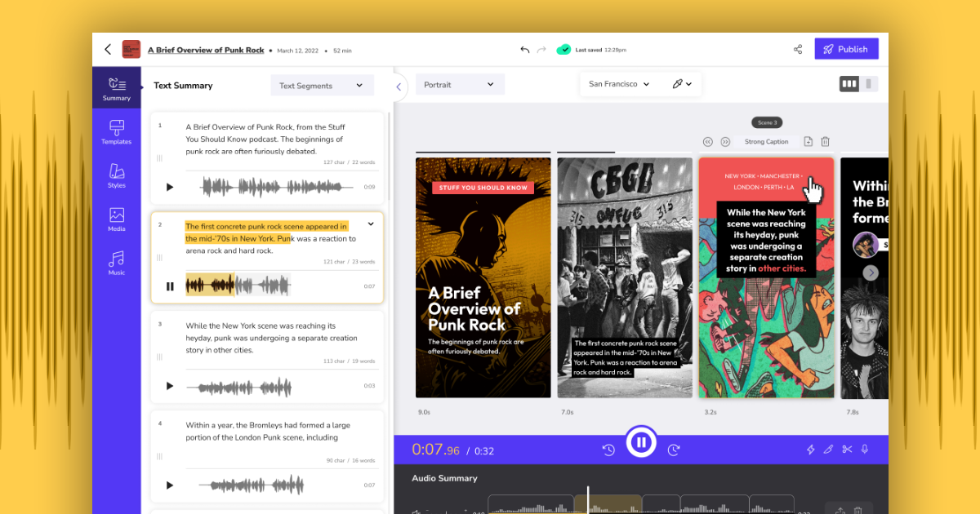Open the A Brief Overview of Punk Rock title
The image size is (980, 514).
[x=206, y=49]
